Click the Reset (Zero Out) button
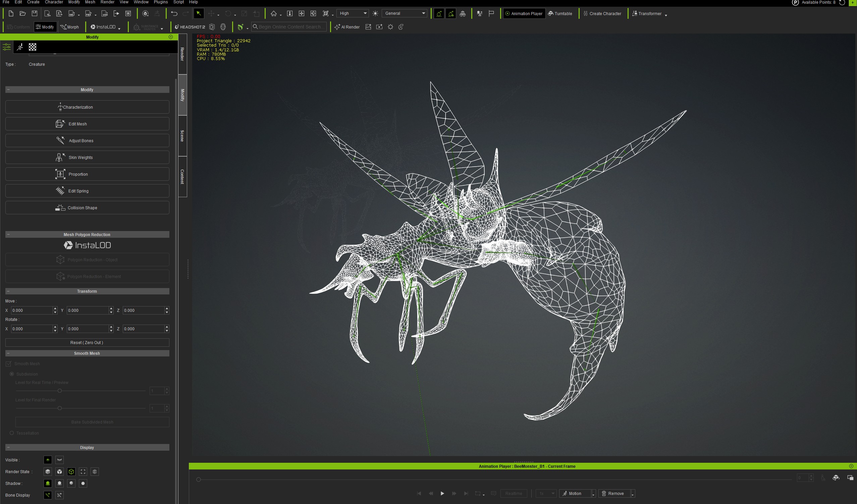 [x=87, y=342]
